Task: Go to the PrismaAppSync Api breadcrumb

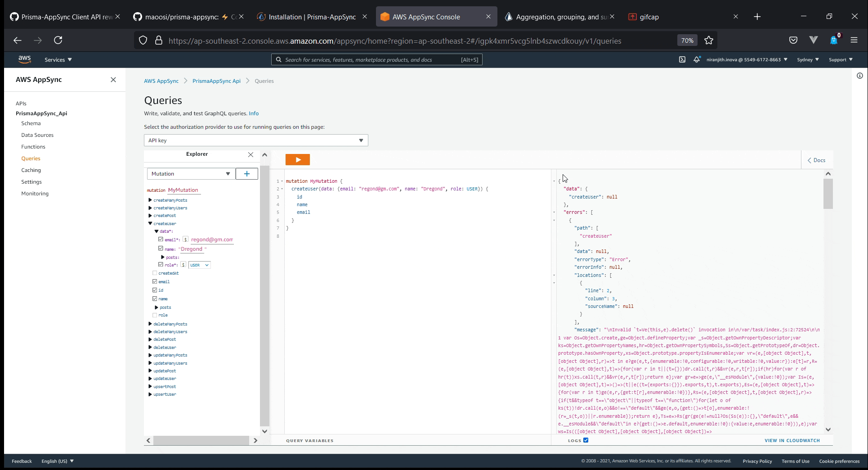Action: point(216,81)
